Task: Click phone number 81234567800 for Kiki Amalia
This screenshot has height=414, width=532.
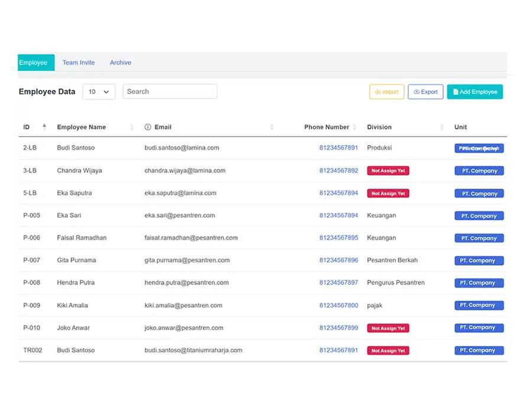Action: (x=339, y=305)
